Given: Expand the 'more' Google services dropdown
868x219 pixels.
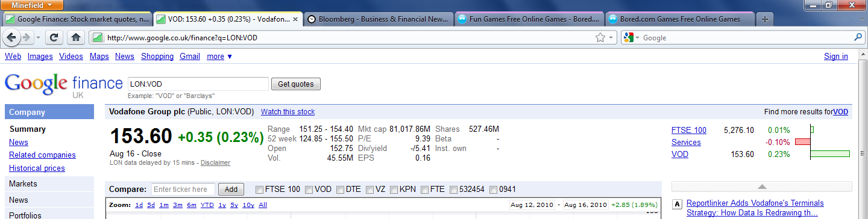Looking at the screenshot, I should pos(219,57).
